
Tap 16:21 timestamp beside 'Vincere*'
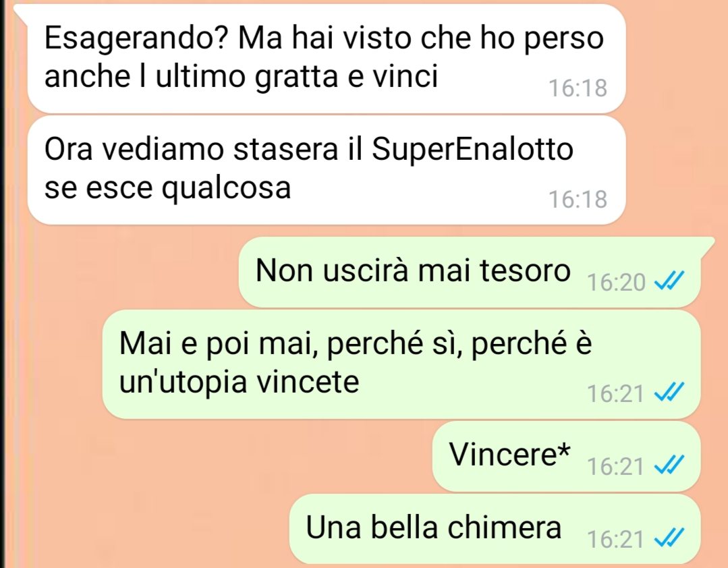tap(615, 466)
